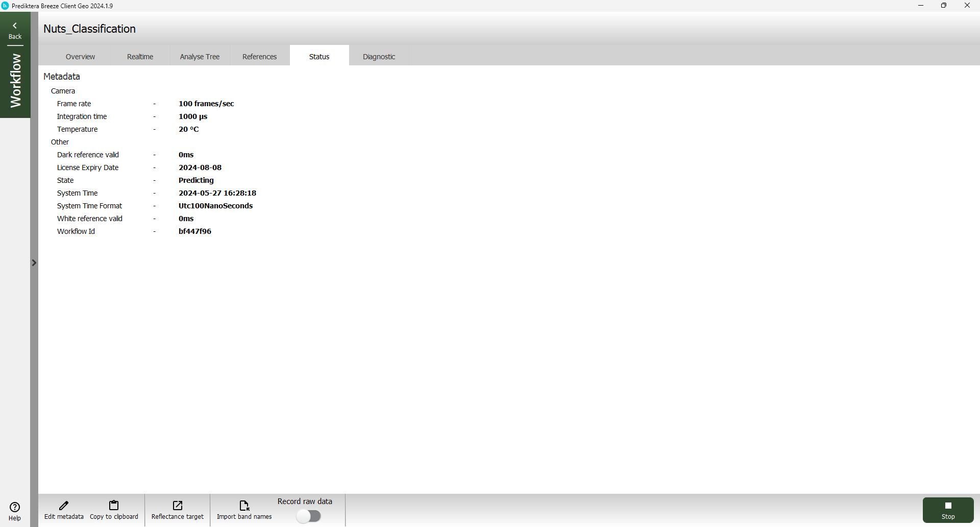The height and width of the screenshot is (527, 980).
Task: Maximize the application window
Action: tap(944, 6)
